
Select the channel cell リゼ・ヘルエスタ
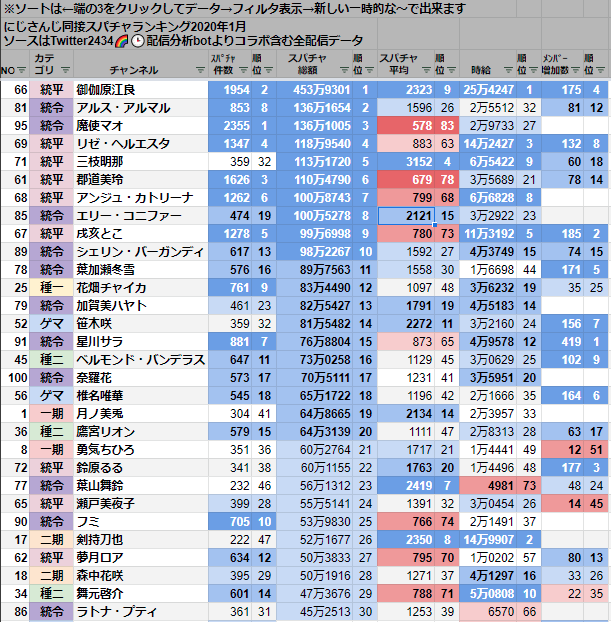140,144
